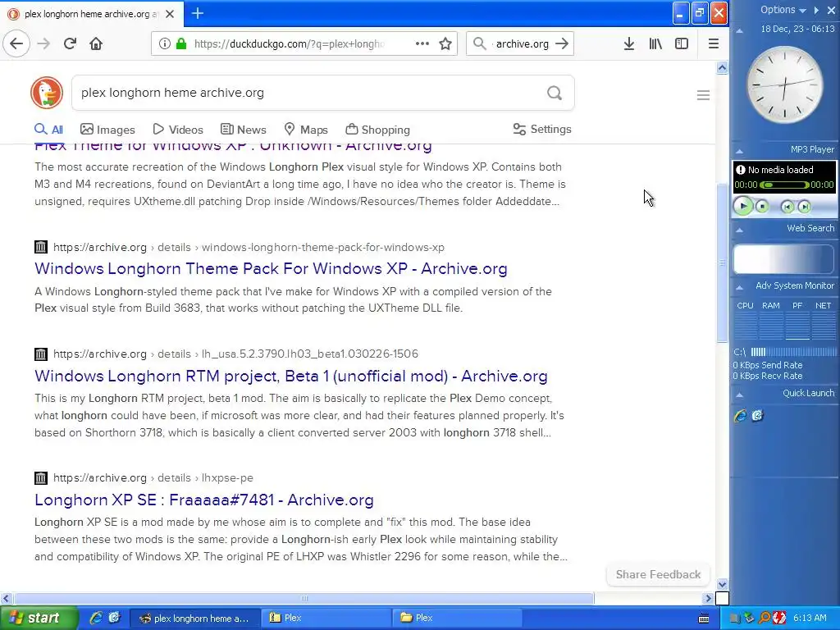Toggle the browser sidebar view

[x=682, y=43]
